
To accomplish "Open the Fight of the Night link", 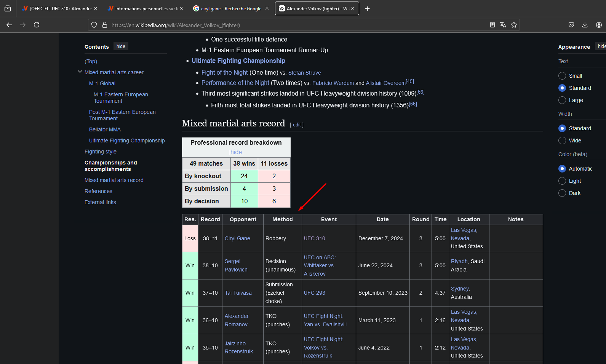I will point(224,72).
